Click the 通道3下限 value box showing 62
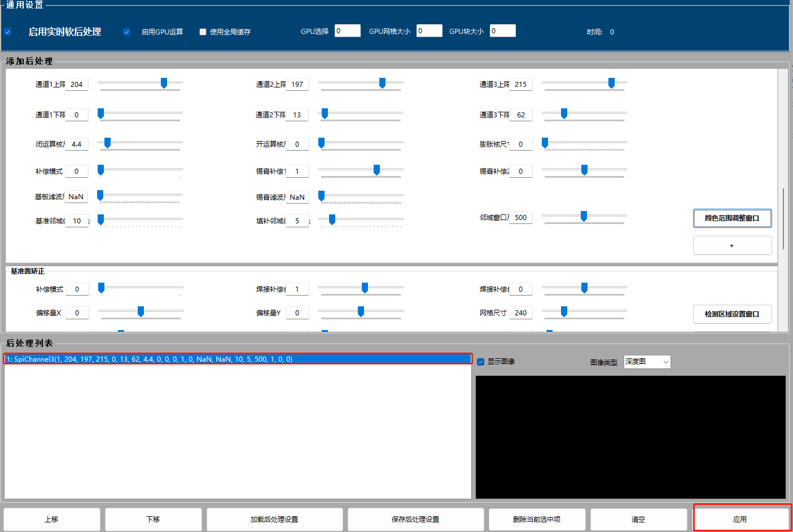793x532 pixels. [x=521, y=115]
